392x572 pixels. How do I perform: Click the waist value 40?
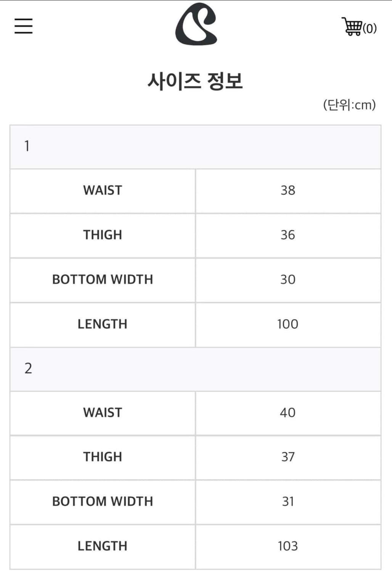tap(288, 413)
